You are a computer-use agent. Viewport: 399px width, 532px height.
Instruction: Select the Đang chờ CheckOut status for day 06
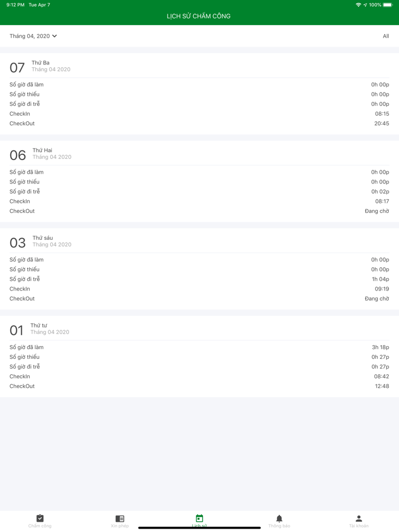pos(378,211)
